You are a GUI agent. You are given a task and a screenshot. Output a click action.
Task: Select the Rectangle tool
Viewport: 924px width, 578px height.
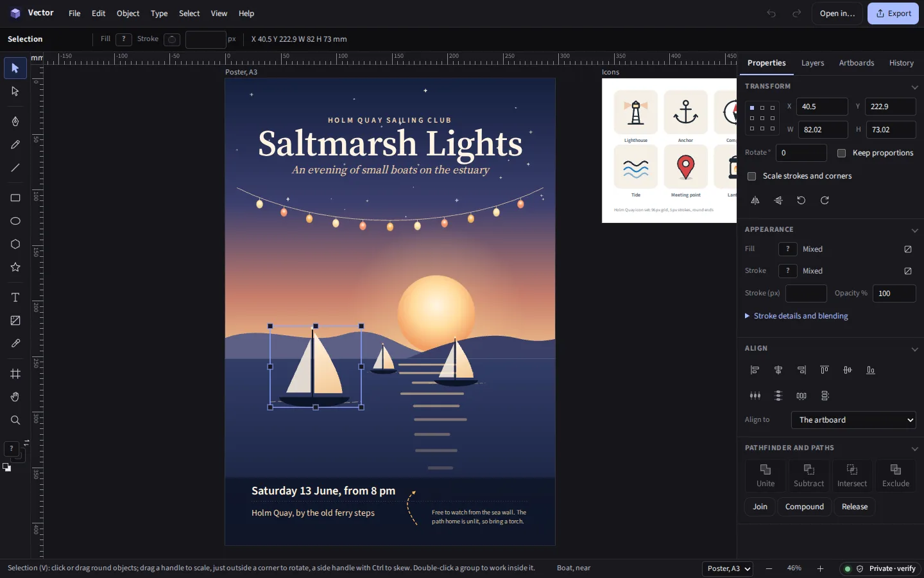point(15,198)
